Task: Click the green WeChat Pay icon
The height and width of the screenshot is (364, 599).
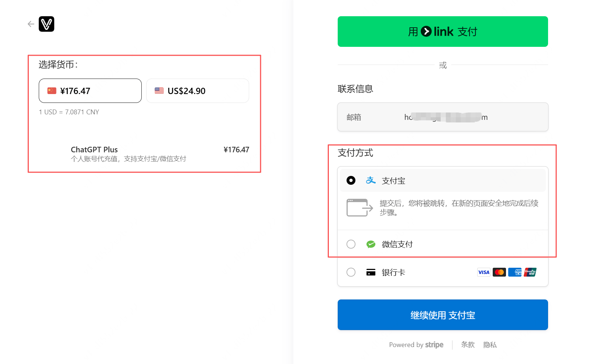Action: (371, 244)
